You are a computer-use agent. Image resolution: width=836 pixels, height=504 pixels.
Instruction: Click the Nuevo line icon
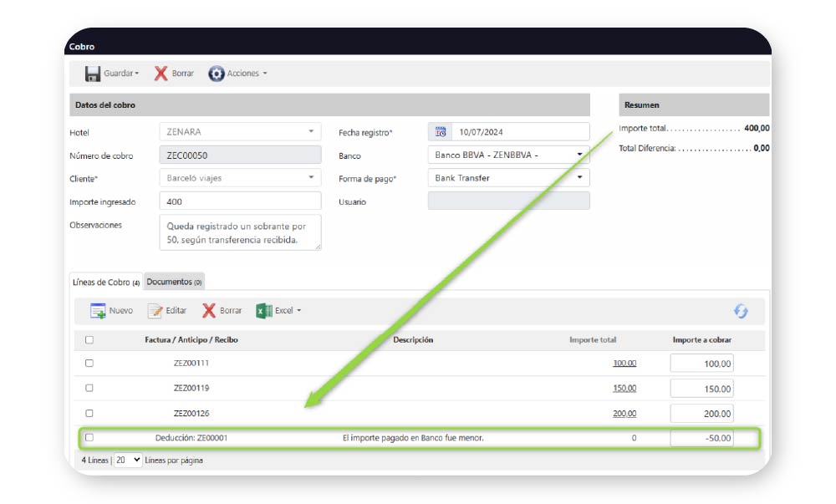[x=99, y=311]
